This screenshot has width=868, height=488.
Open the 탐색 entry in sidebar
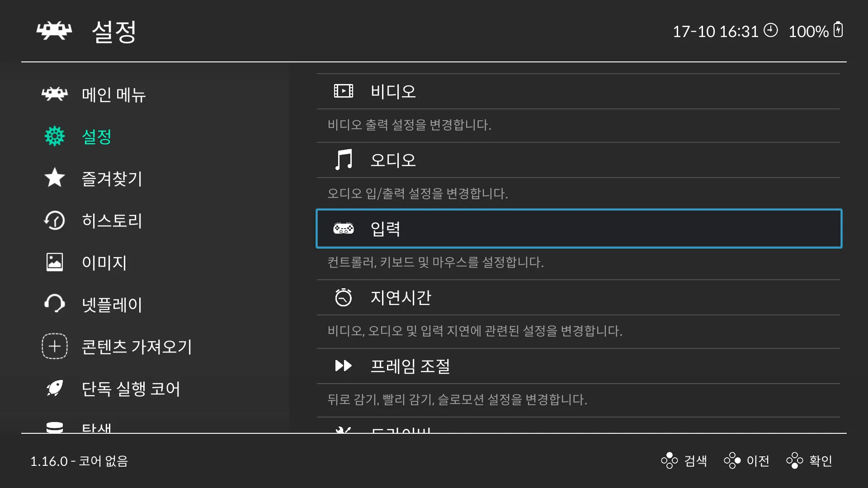pos(96,427)
